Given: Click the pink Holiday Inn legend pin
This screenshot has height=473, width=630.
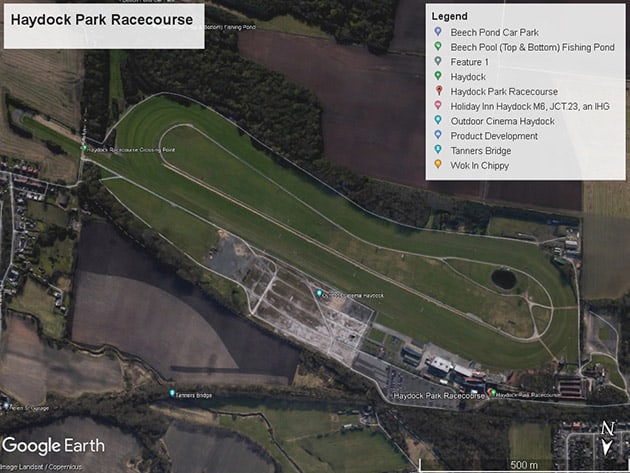Looking at the screenshot, I should point(437,106).
